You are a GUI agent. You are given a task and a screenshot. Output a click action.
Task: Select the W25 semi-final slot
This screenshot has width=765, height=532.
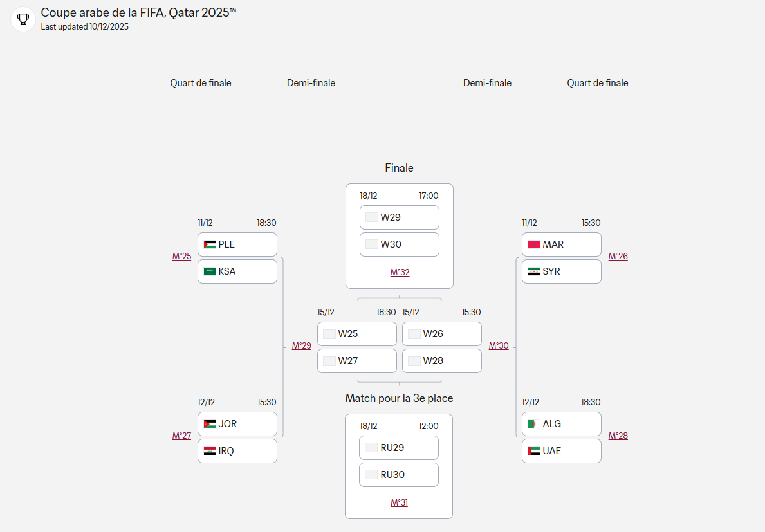point(357,334)
